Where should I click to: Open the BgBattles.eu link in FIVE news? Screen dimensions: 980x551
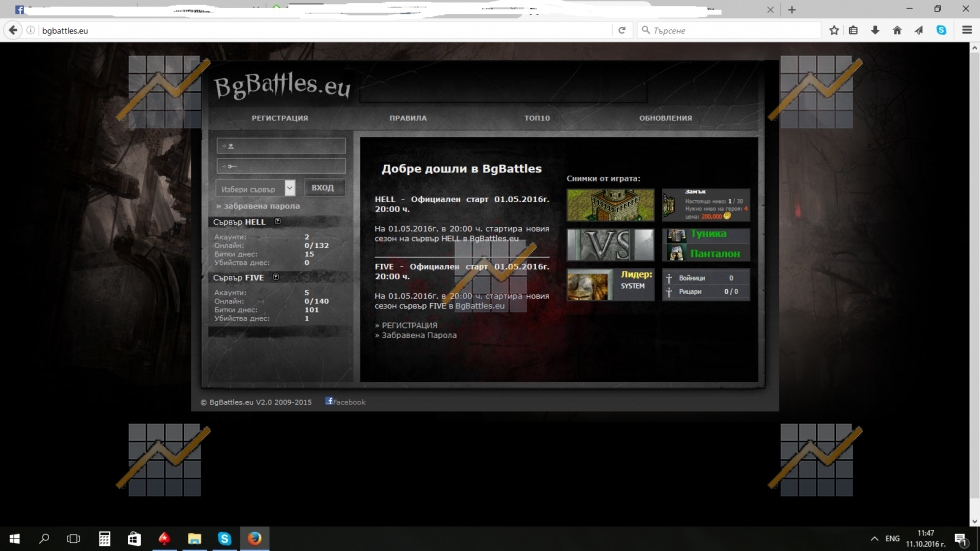point(479,305)
